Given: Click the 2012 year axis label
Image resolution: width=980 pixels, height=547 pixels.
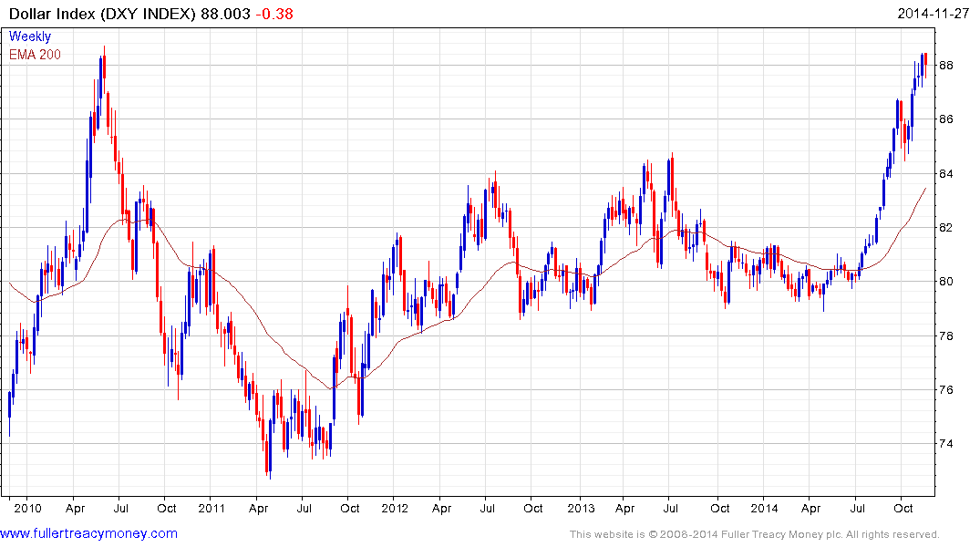Looking at the screenshot, I should (395, 508).
